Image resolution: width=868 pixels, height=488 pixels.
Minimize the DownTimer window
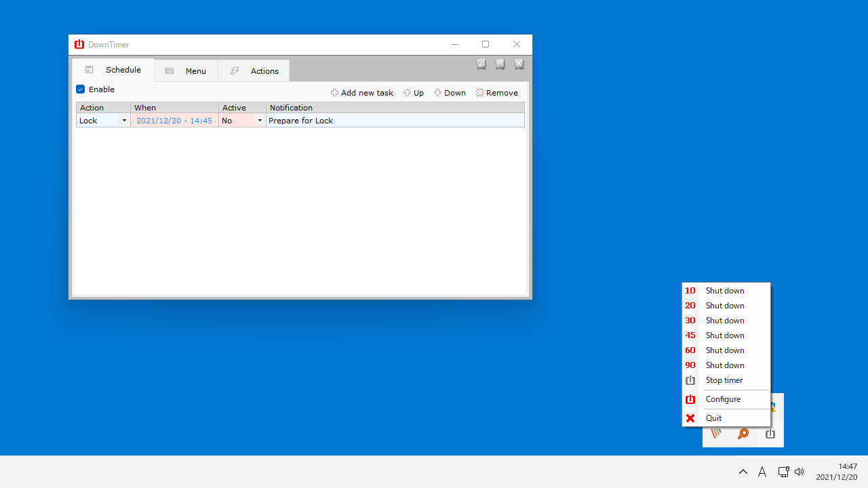[x=454, y=45]
